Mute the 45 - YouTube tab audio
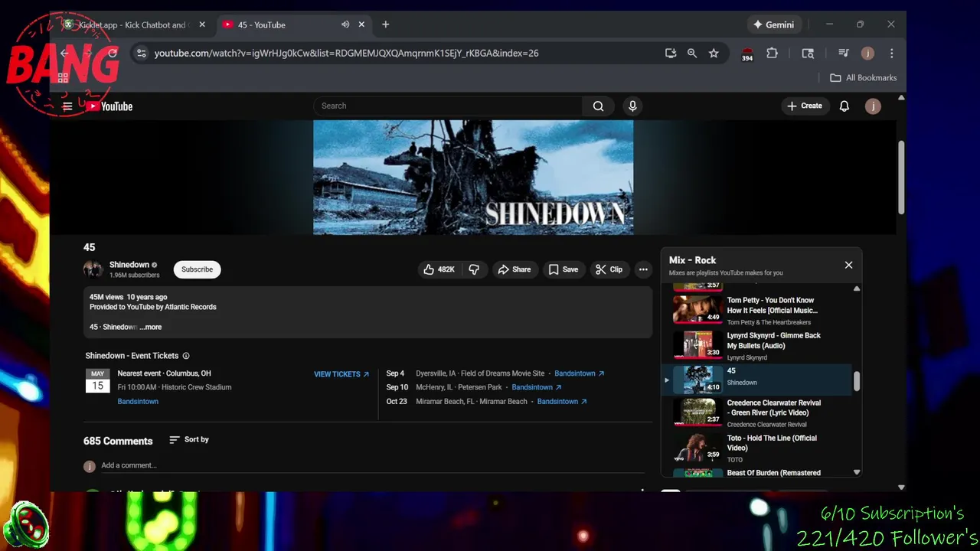Screen dimensions: 980x551 pos(345,24)
